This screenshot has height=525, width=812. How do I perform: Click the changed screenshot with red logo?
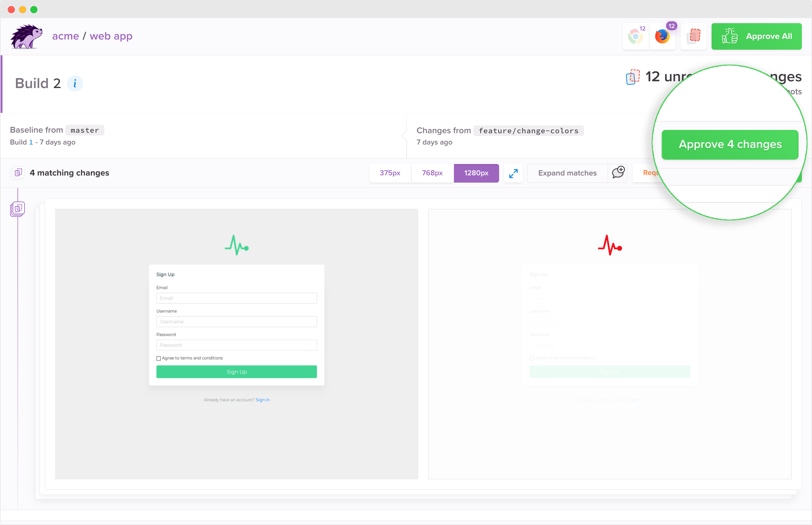tap(609, 344)
